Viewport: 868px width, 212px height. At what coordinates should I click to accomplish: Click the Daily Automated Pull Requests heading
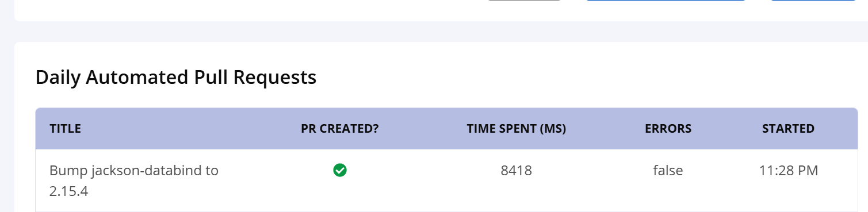tap(176, 77)
